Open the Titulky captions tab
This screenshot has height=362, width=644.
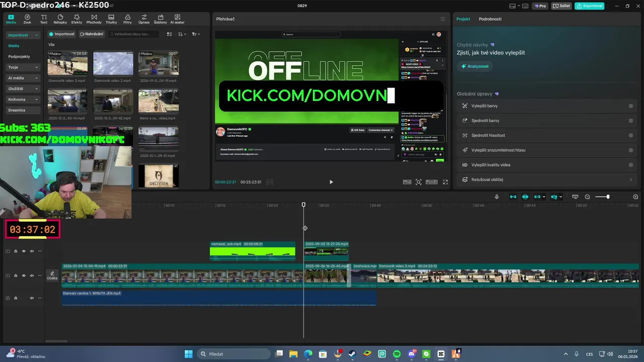(111, 19)
